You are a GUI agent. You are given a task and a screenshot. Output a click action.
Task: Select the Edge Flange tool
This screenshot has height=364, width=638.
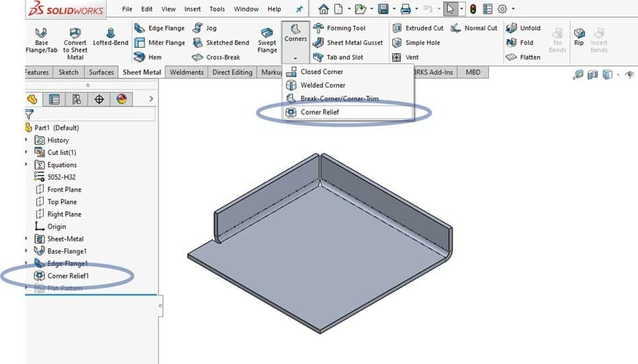(x=160, y=28)
